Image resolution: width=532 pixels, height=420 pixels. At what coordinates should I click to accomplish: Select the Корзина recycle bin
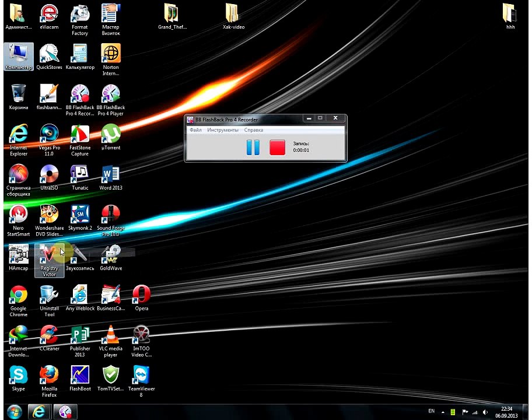click(18, 97)
